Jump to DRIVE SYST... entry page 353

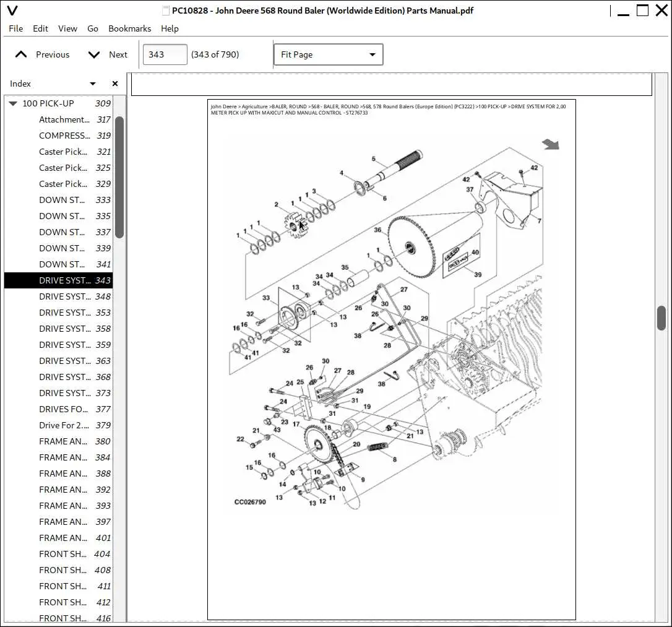(58, 313)
